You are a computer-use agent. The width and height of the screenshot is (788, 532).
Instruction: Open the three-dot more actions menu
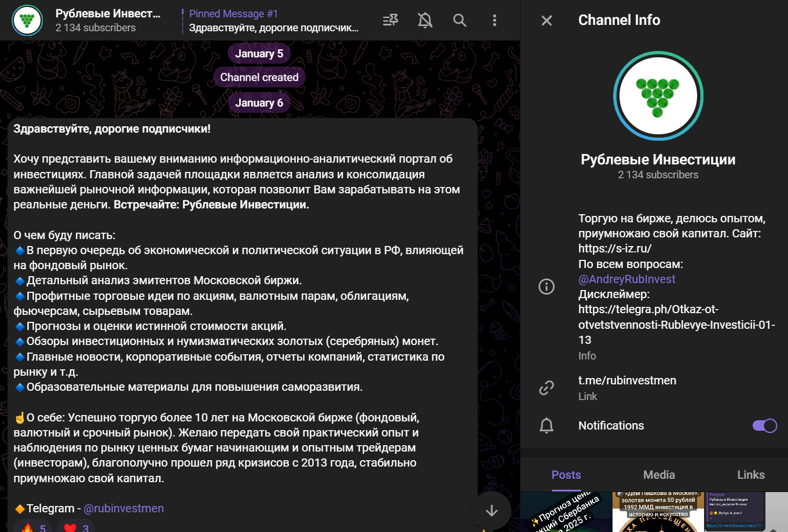coord(494,20)
